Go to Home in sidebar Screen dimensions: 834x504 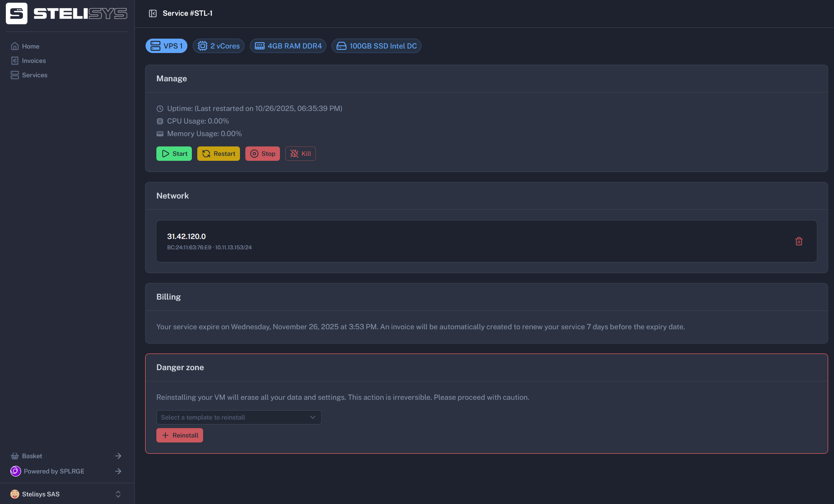(x=30, y=46)
